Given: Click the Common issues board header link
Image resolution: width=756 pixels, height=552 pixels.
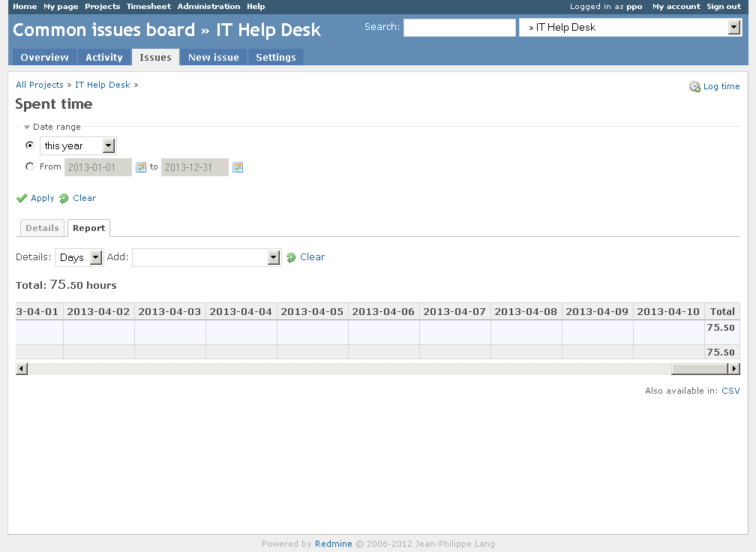Looking at the screenshot, I should (103, 30).
